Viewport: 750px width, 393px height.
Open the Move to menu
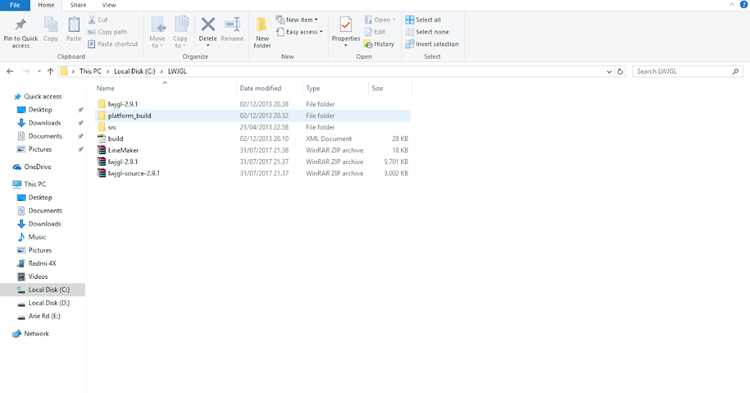pos(157,32)
